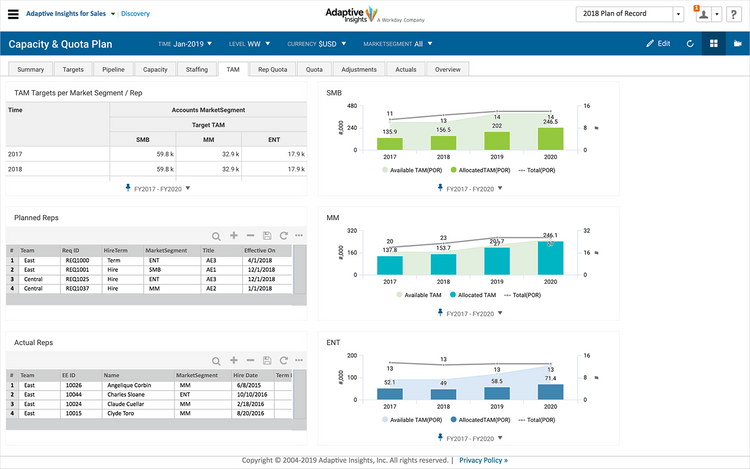Expand the user profile dropdown arrow
Screen dimensions: 750x469
pyautogui.click(x=717, y=14)
